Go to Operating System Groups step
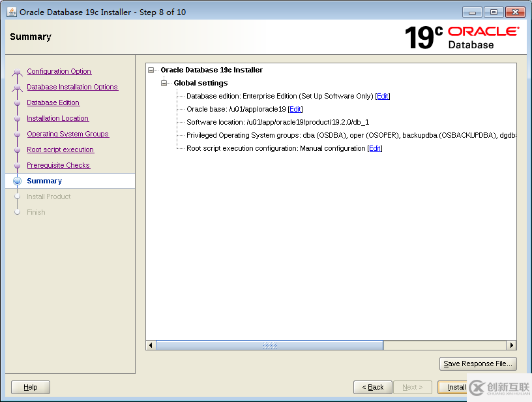Viewport: 532px width, 402px height. 68,134
